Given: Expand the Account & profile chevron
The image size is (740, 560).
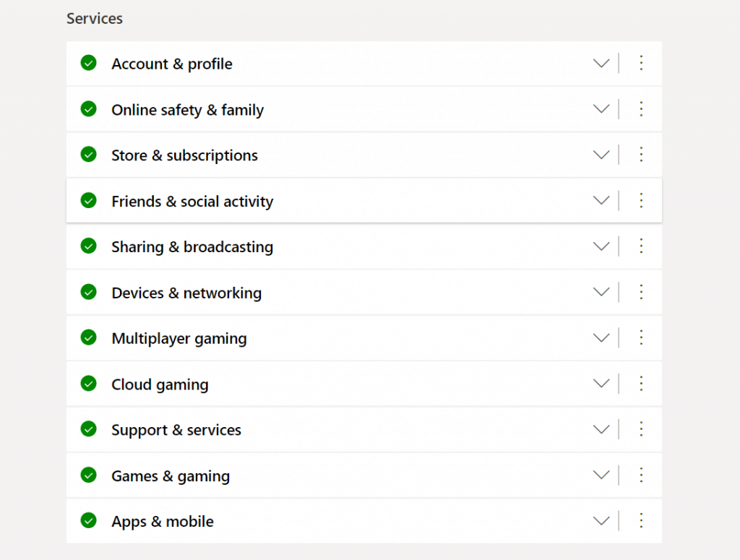Looking at the screenshot, I should tap(601, 64).
